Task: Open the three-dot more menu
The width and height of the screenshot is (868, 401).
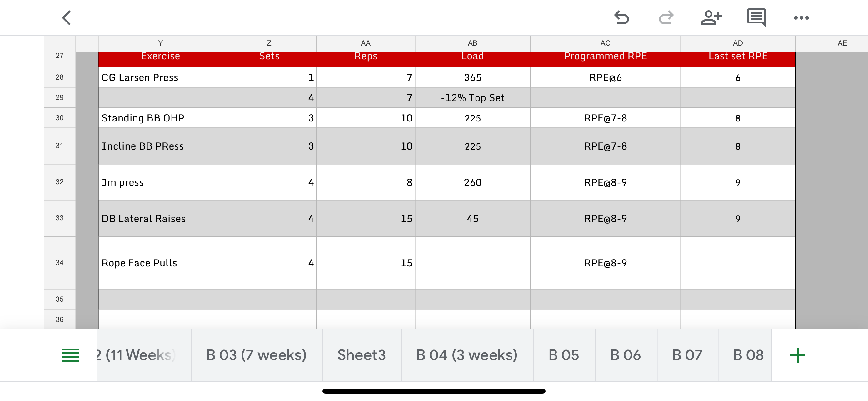Action: click(801, 18)
